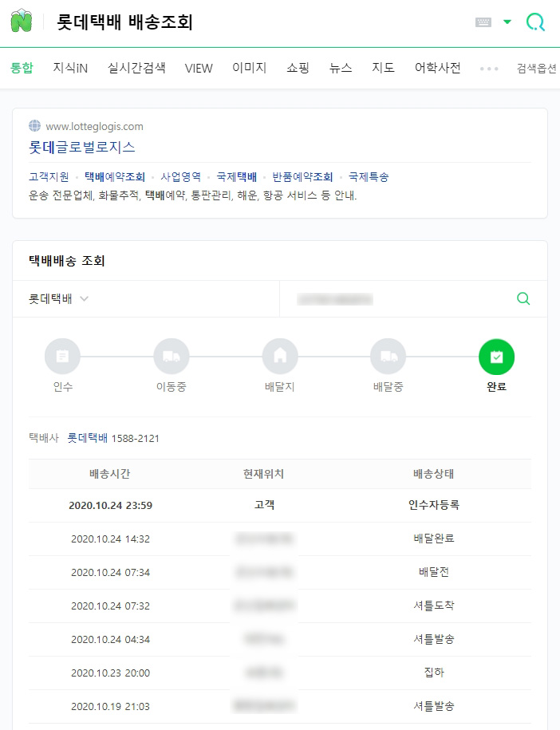560x730 pixels.
Task: Open the 실시간검색 tab
Action: click(136, 68)
